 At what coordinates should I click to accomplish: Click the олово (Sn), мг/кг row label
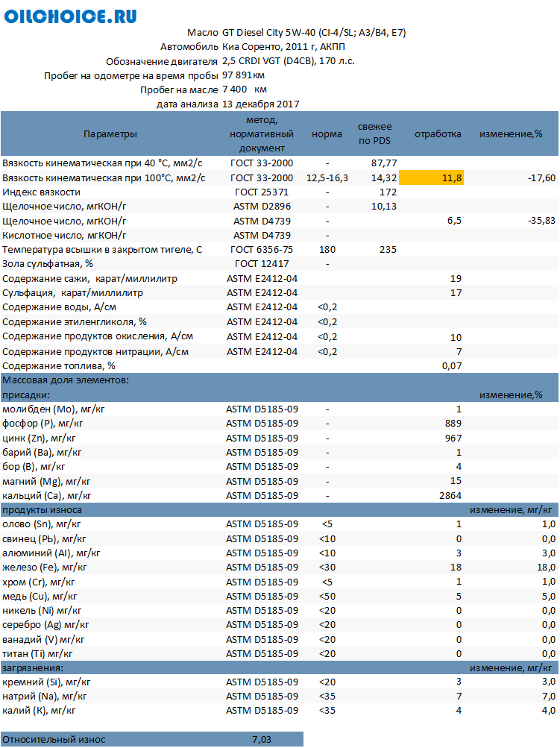[42, 524]
